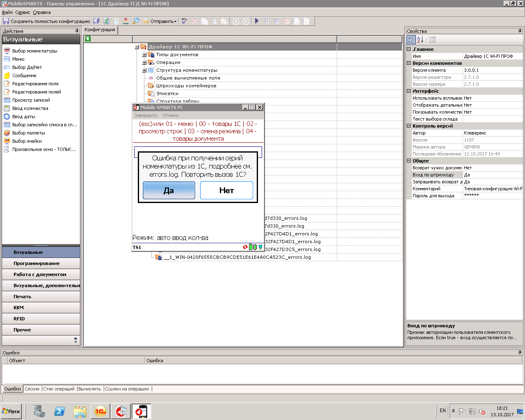Open the Сервис menu

coord(23,12)
